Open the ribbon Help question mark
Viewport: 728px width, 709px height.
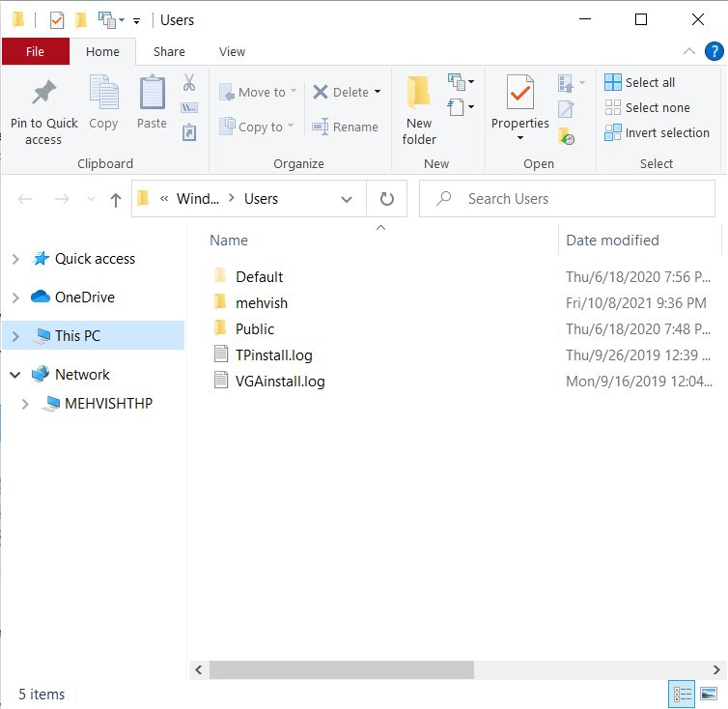(714, 51)
